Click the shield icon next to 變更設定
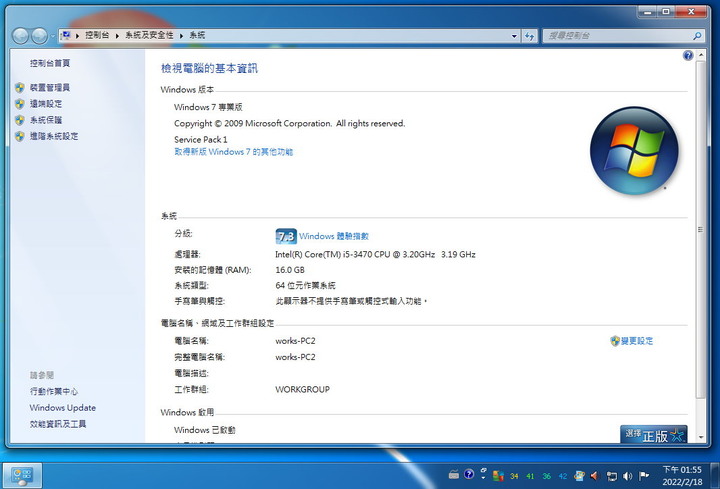The height and width of the screenshot is (489, 720). pyautogui.click(x=615, y=341)
